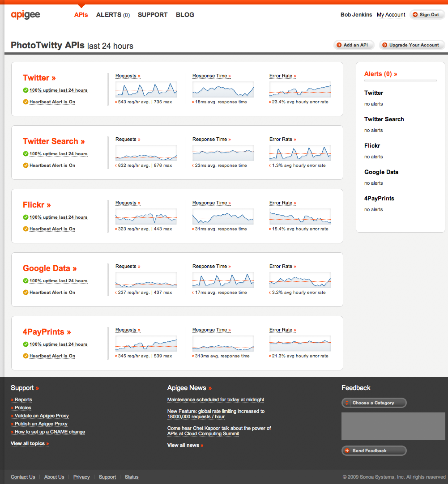The width and height of the screenshot is (448, 484).
Task: Open Validate an Apigee Proxy topic
Action: [x=40, y=416]
